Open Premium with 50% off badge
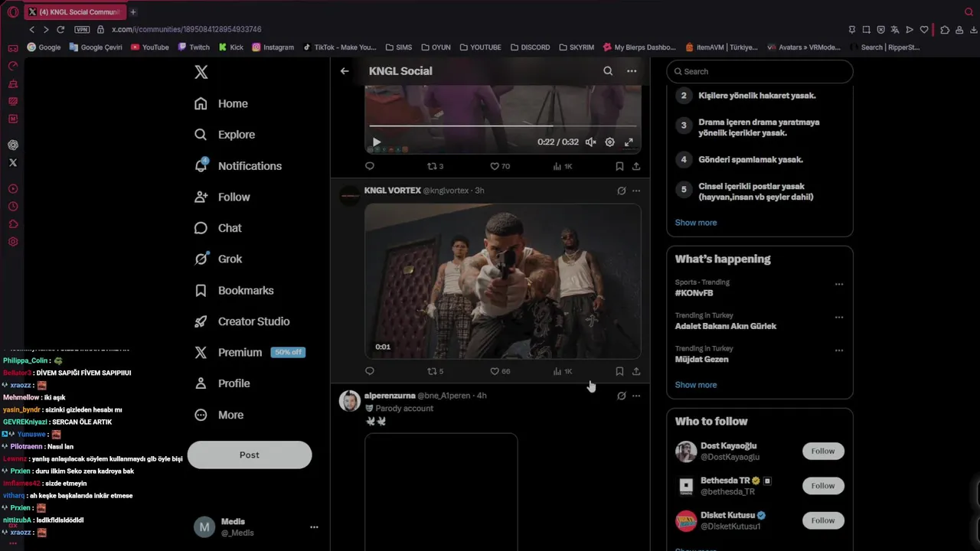Screen dimensions: 980x551 coord(250,353)
